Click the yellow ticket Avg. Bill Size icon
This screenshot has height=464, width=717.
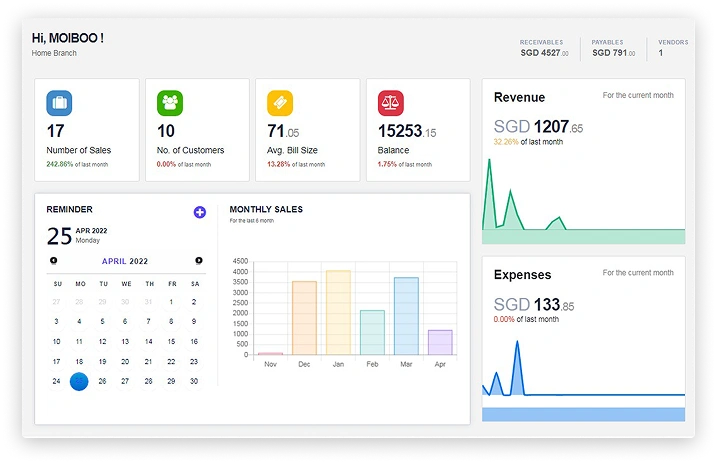(280, 103)
